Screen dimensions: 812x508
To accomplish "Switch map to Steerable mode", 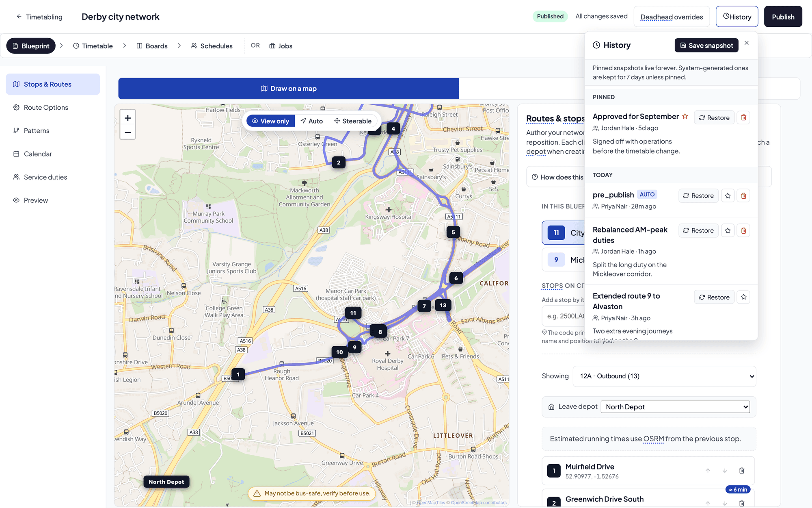I will pos(353,121).
